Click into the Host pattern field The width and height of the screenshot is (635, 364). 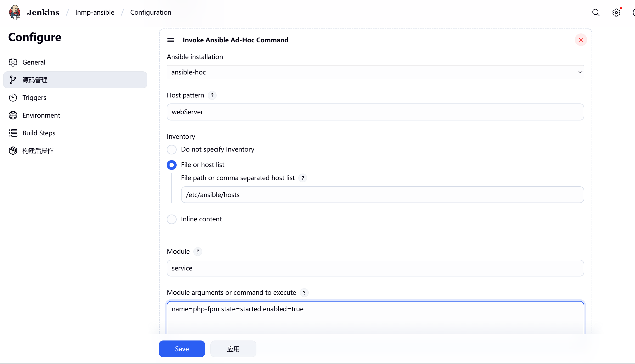click(x=375, y=112)
